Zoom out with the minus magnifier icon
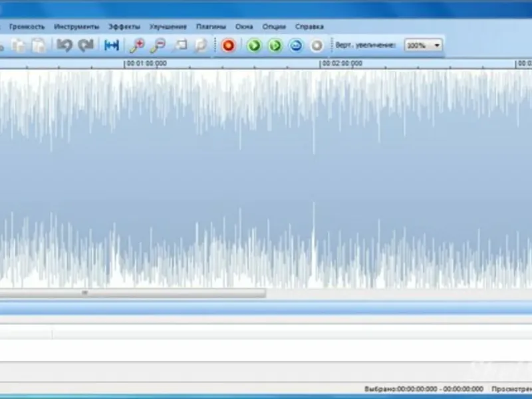532x399 pixels. pyautogui.click(x=158, y=45)
